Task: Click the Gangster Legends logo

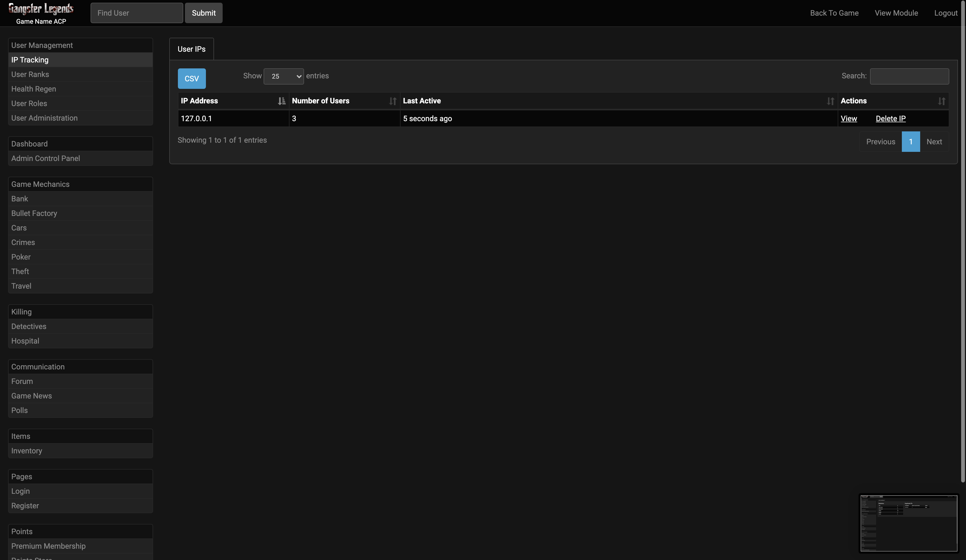Action: pyautogui.click(x=41, y=9)
